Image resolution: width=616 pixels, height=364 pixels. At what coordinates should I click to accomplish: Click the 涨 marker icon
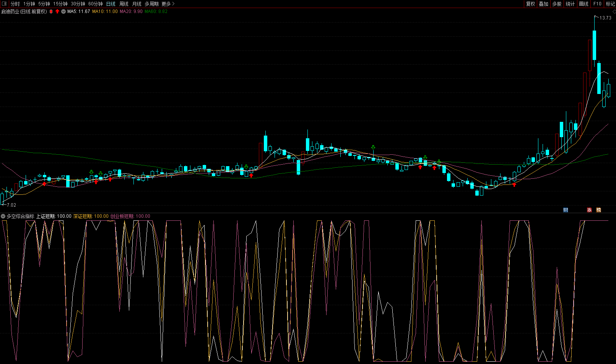[x=589, y=210]
